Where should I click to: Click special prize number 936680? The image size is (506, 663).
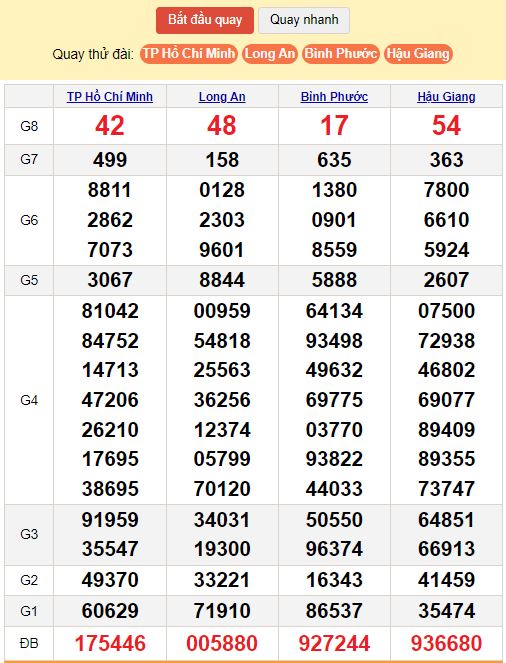446,644
